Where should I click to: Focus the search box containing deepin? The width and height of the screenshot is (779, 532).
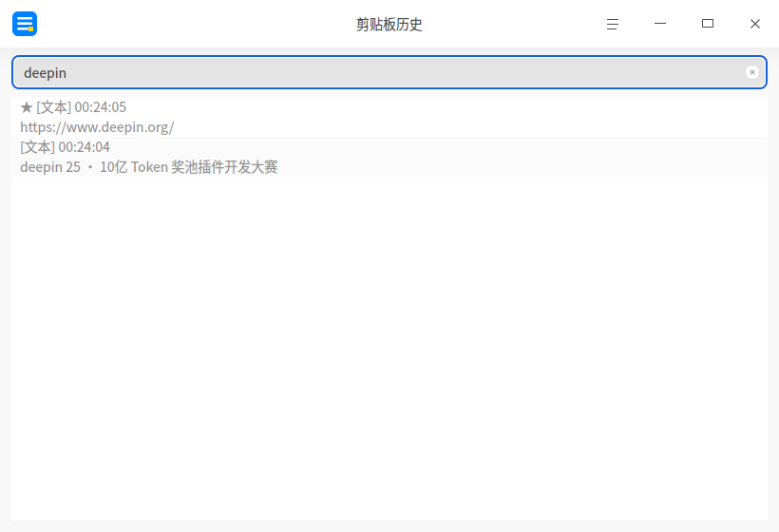click(389, 72)
